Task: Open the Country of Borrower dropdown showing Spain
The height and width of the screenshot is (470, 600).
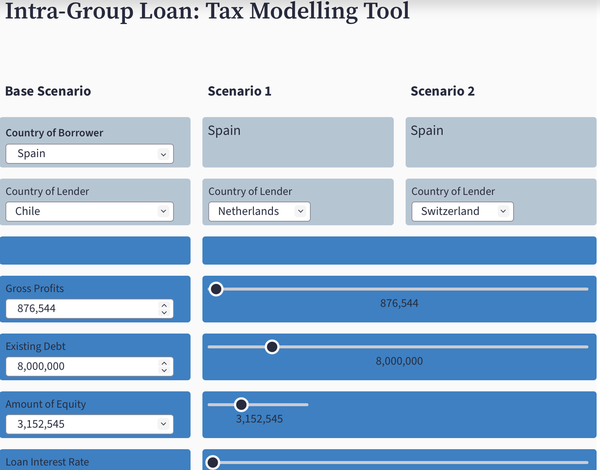Action: (x=90, y=153)
